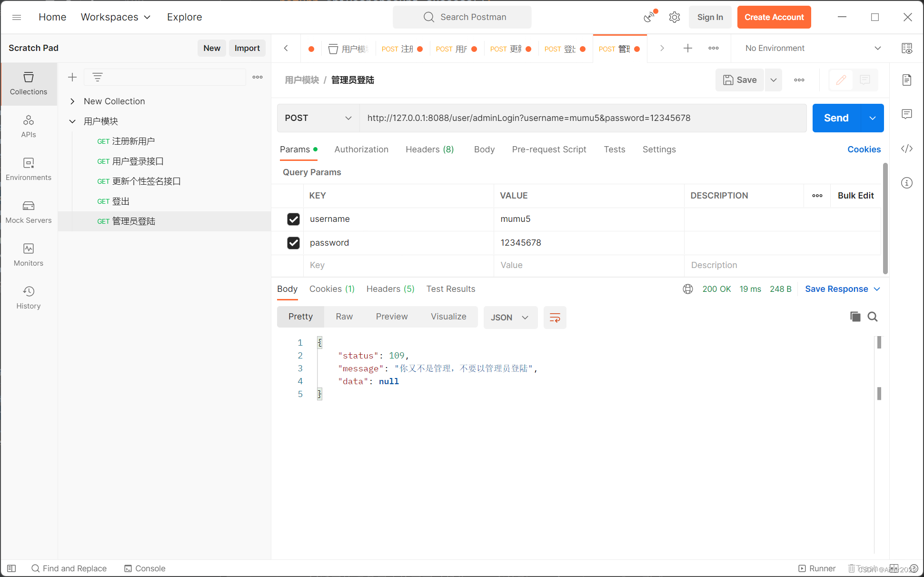Switch to the Authorization tab
The height and width of the screenshot is (577, 924).
361,149
